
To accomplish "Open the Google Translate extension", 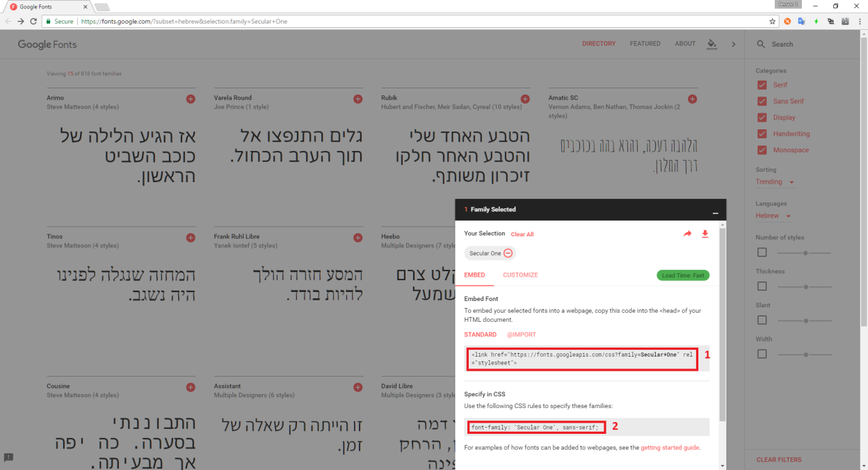I will [802, 22].
